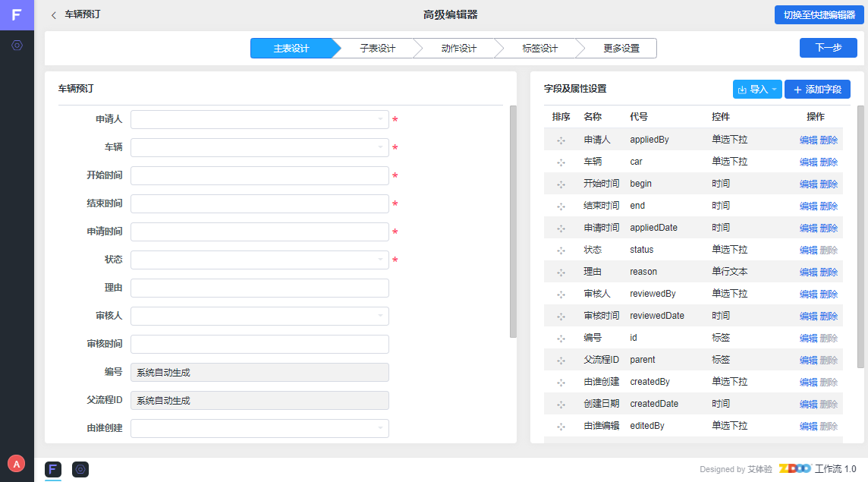Click the dark hexagon icon in bottom bar
This screenshot has width=868, height=482.
click(x=80, y=469)
